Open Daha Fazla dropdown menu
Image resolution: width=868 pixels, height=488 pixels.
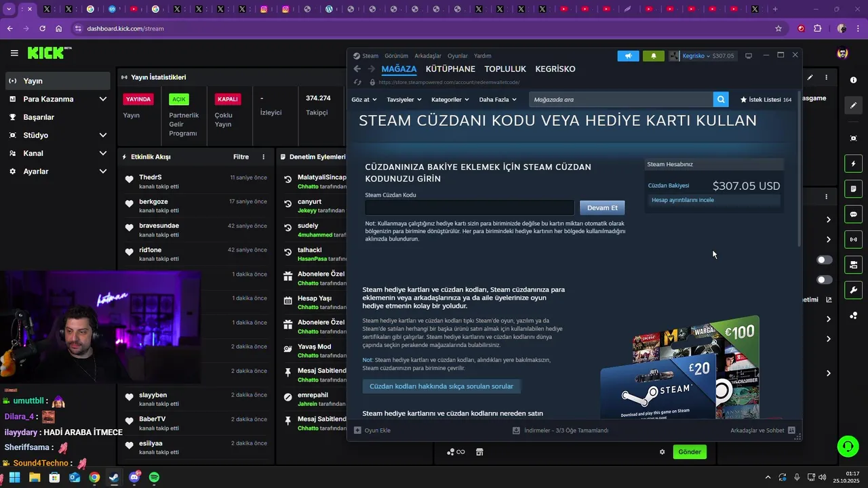pos(498,100)
